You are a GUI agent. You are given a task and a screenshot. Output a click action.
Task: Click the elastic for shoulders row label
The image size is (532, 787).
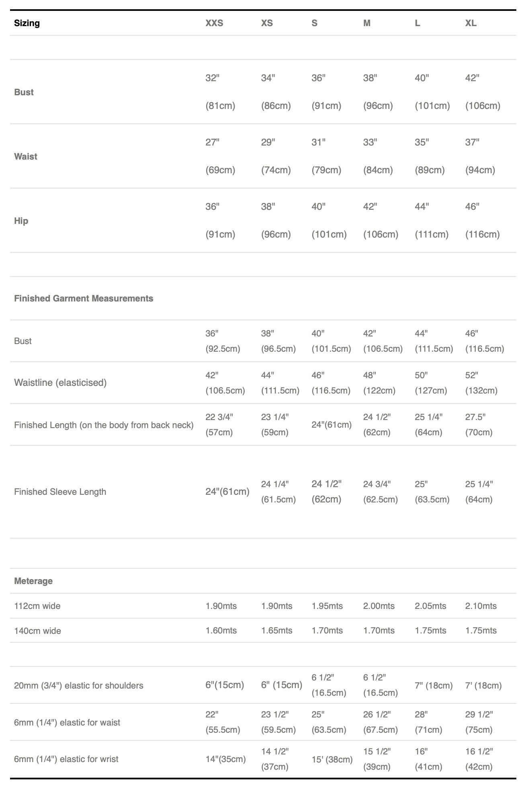click(79, 685)
